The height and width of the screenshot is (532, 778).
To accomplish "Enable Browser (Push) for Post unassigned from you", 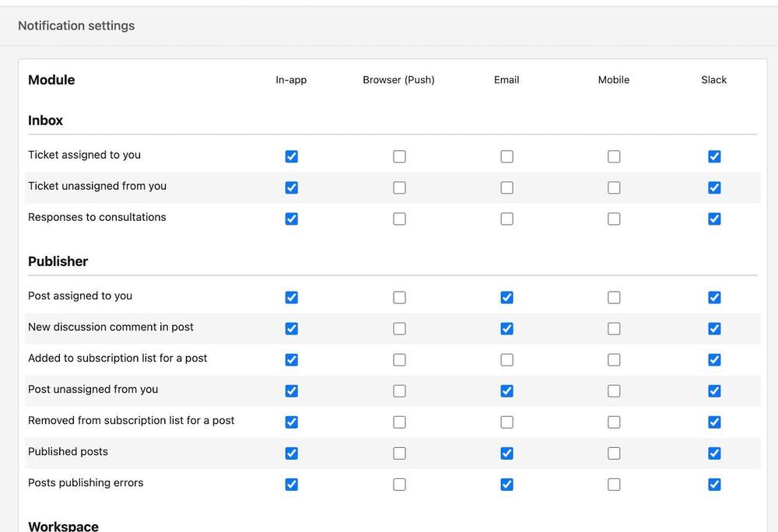I will (x=399, y=391).
